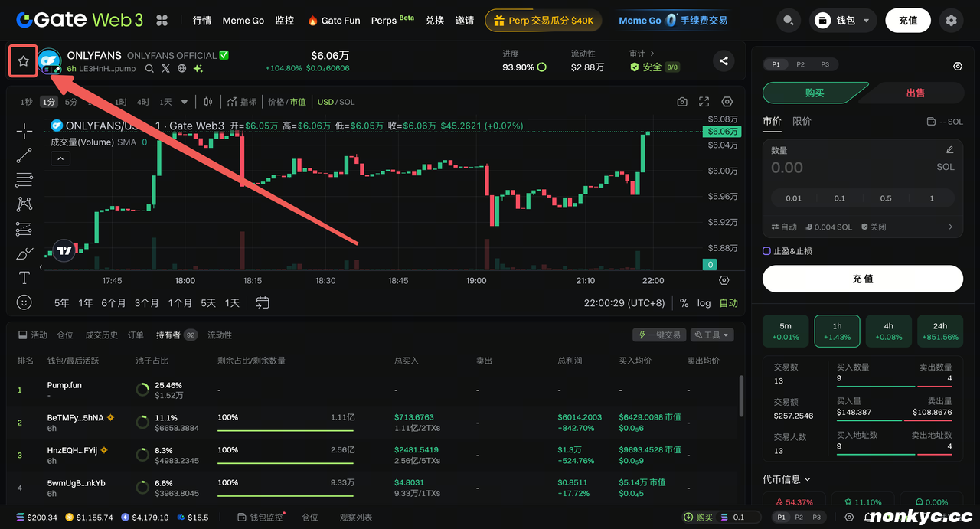Select the pattern nodes drawing tool
This screenshot has width=980, height=529.
coord(24,204)
